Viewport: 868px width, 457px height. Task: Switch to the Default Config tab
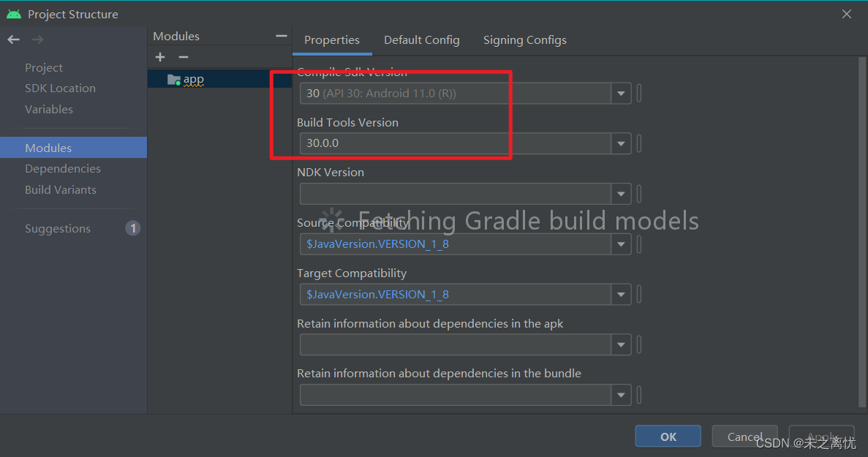[422, 39]
